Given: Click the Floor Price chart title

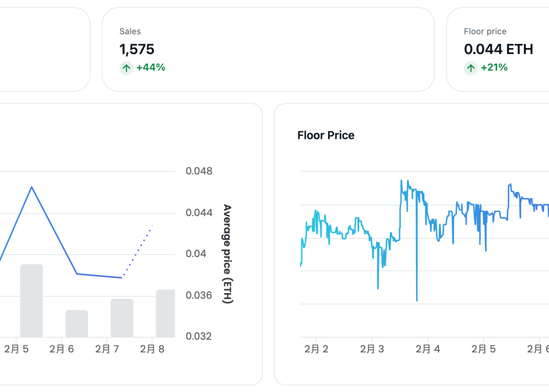Looking at the screenshot, I should tap(326, 136).
